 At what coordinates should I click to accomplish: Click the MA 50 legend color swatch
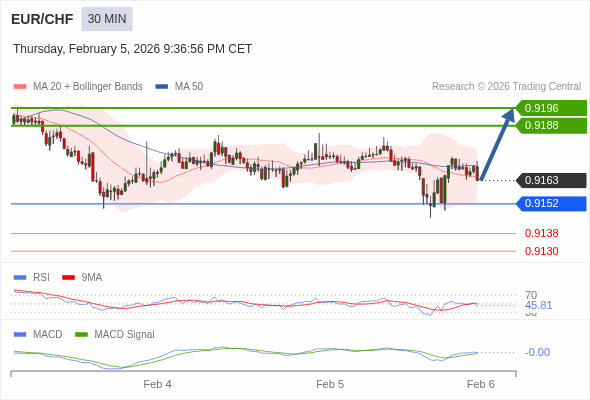(162, 87)
